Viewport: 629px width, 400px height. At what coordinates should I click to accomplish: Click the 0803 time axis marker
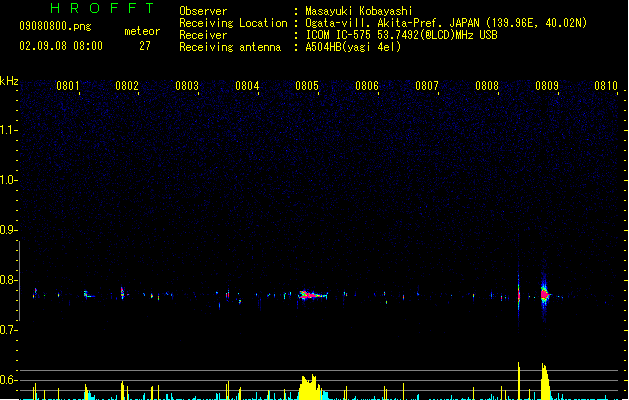tap(187, 86)
